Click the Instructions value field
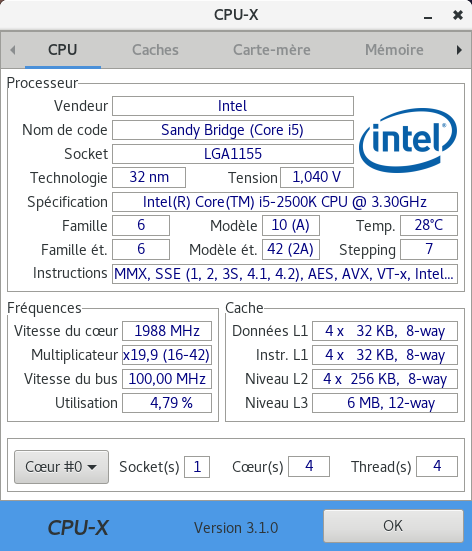Screen dimensions: 472x551 285,274
